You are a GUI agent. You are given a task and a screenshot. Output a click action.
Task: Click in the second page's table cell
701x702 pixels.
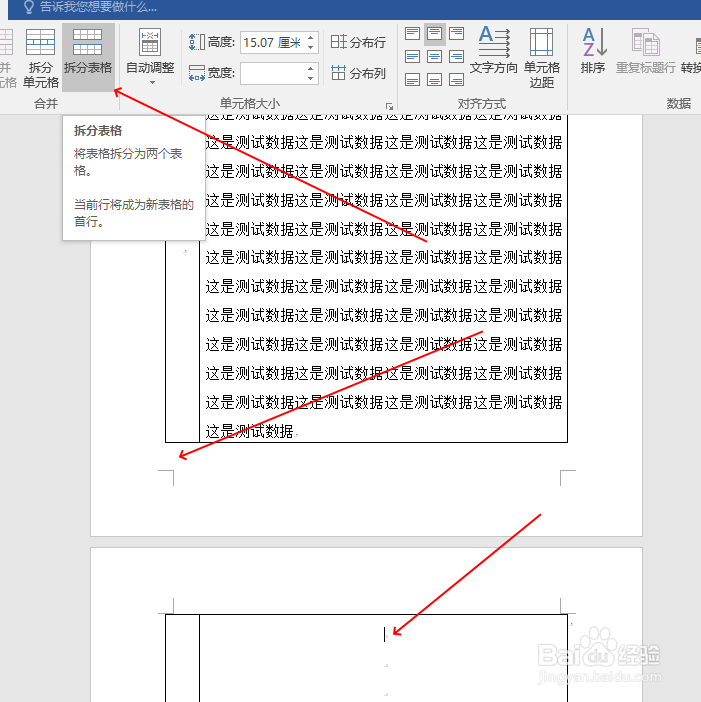[x=383, y=658]
